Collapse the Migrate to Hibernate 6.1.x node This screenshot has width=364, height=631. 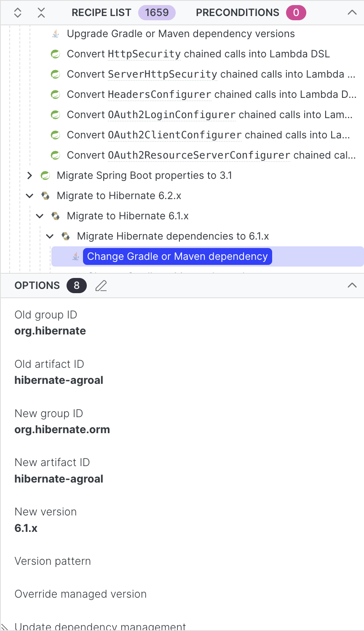(40, 216)
